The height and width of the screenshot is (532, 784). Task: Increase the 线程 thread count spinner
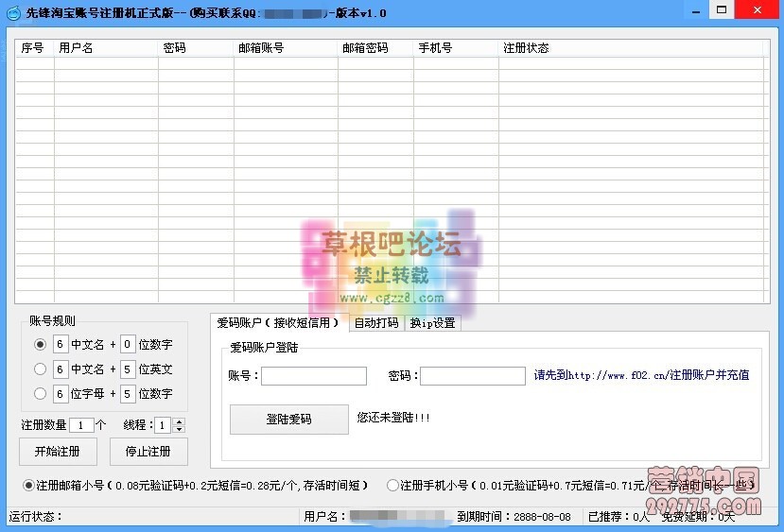179,421
